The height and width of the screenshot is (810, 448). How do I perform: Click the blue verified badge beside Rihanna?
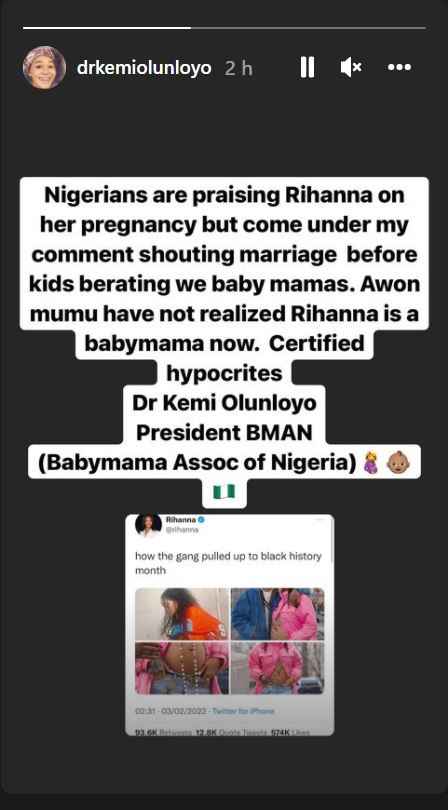(201, 520)
